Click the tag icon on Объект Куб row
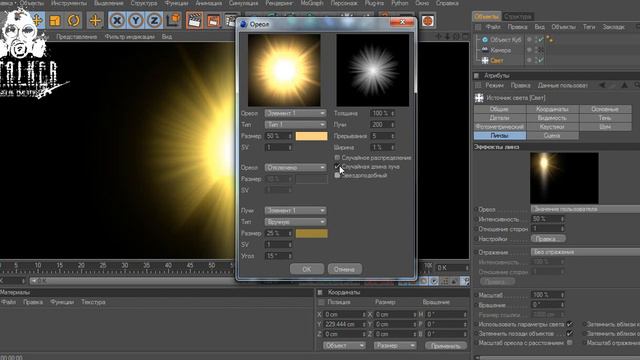The height and width of the screenshot is (360, 640). click(550, 40)
